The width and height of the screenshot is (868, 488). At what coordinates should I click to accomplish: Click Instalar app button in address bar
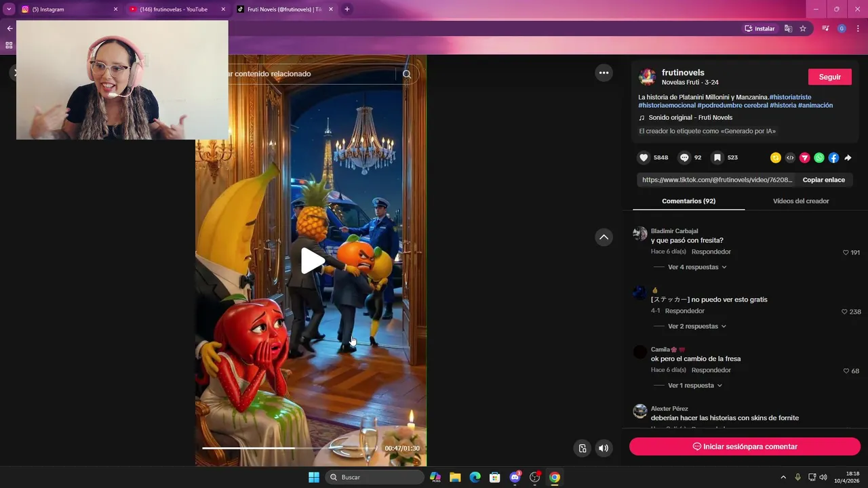tap(759, 28)
